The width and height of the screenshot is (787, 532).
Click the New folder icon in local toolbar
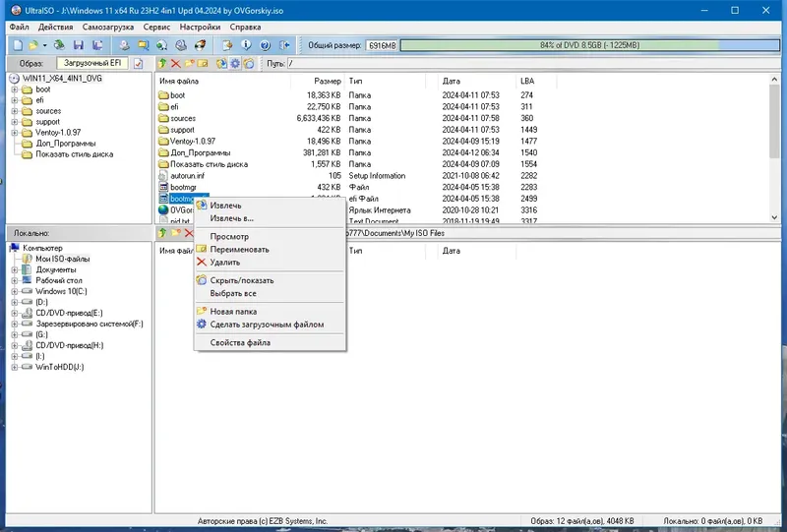pyautogui.click(x=176, y=233)
